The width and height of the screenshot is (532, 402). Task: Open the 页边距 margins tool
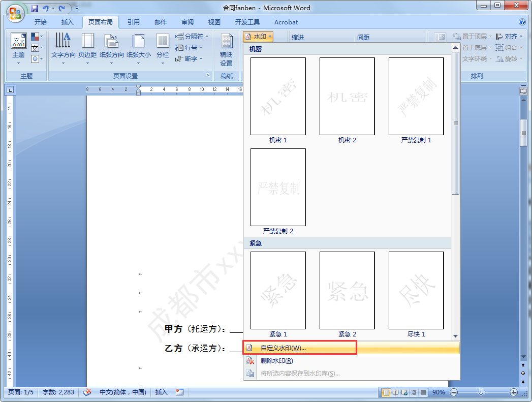pyautogui.click(x=87, y=48)
